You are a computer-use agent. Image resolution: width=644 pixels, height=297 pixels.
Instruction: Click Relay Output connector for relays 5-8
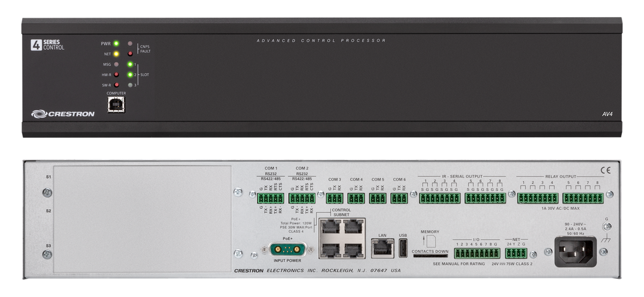coord(583,198)
